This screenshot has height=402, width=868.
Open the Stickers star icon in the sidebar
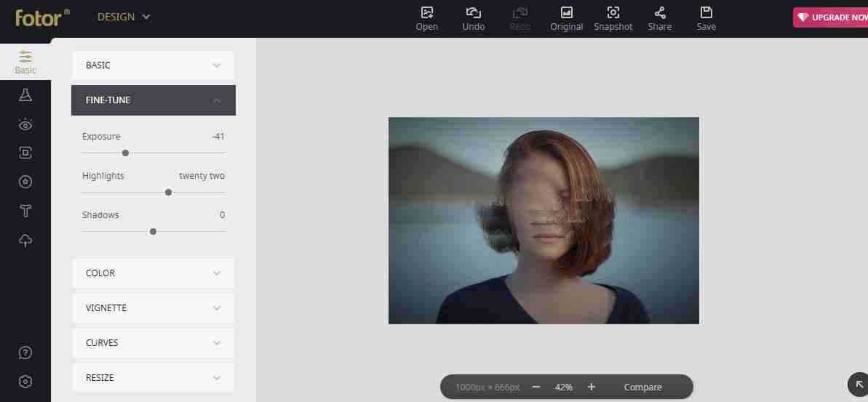(x=25, y=182)
